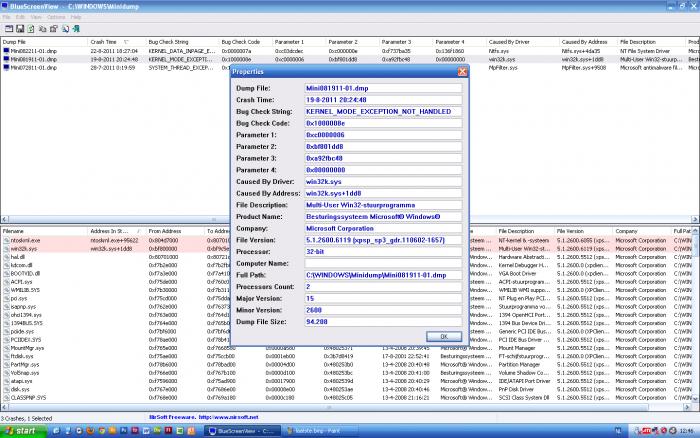Select the Mini082211-01.dmp crash row
Viewport: 700px width, 438px height.
[350, 51]
